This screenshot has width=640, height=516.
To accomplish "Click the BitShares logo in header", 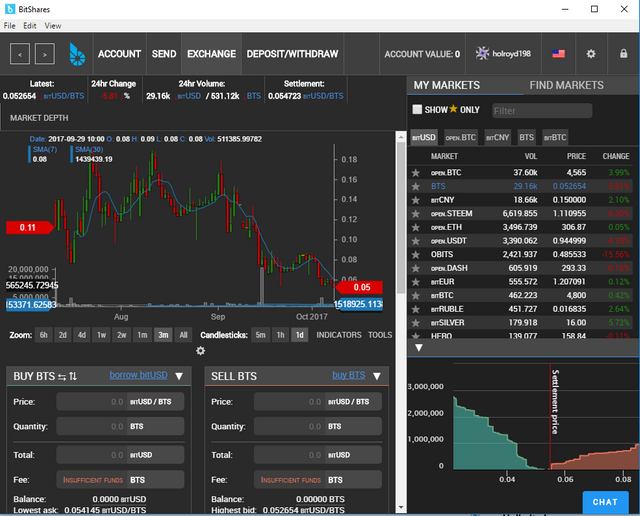I will click(77, 54).
